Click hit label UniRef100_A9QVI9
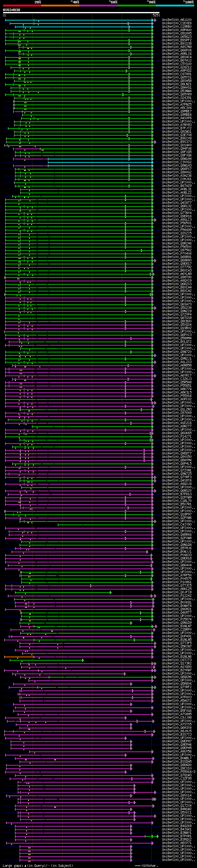The image size is (197, 868). (177, 281)
